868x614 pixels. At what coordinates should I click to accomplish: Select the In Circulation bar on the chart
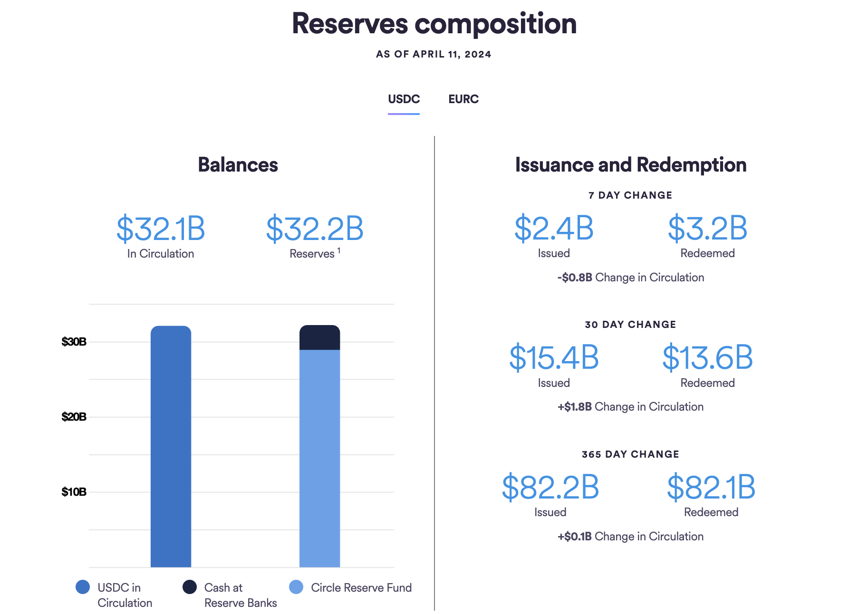tap(171, 451)
